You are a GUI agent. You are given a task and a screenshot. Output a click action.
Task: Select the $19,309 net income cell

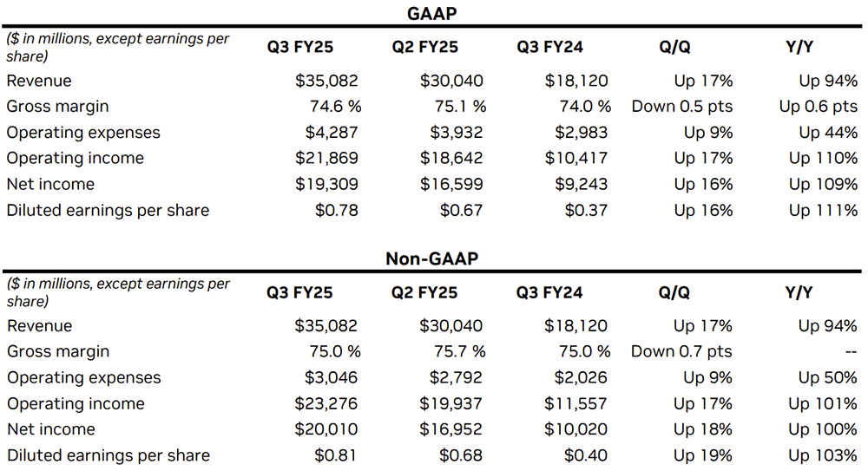tap(326, 185)
